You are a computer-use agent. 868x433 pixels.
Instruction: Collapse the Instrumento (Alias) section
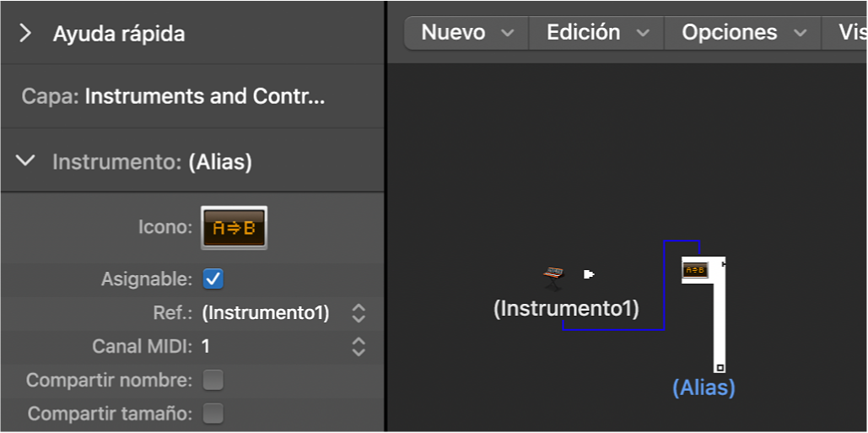[x=26, y=160]
